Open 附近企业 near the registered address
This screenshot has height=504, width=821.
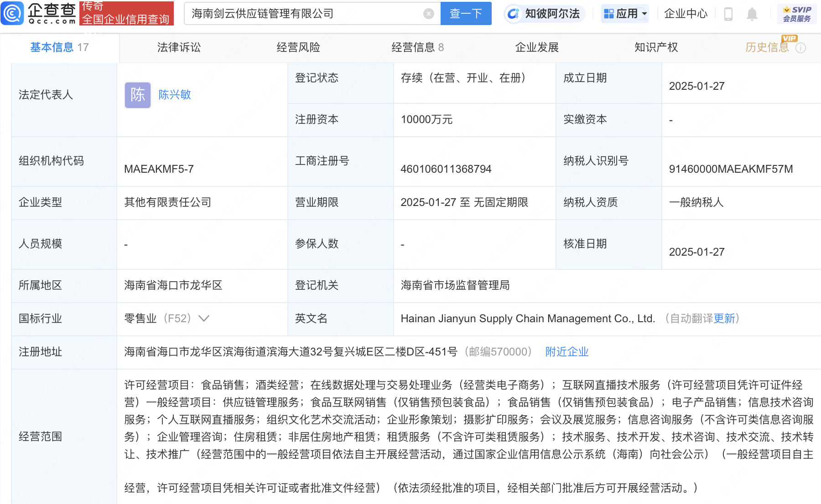pos(566,352)
